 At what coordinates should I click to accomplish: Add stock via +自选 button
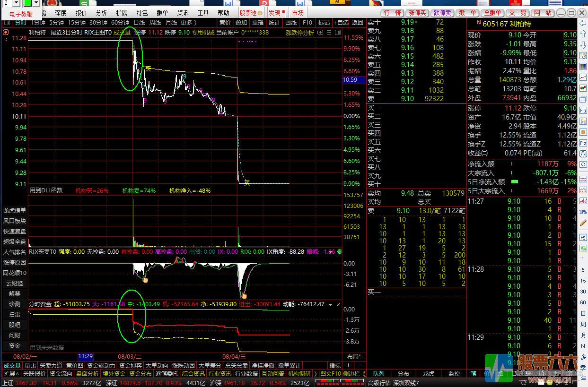[341, 22]
